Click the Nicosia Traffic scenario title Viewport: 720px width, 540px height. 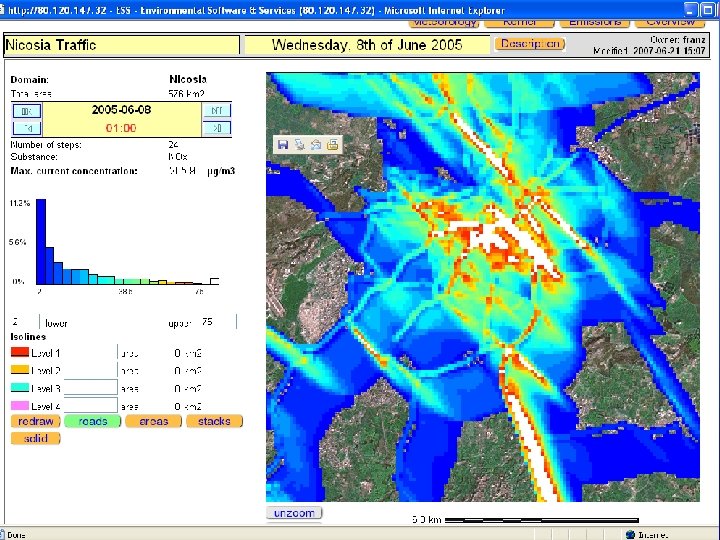[x=51, y=45]
